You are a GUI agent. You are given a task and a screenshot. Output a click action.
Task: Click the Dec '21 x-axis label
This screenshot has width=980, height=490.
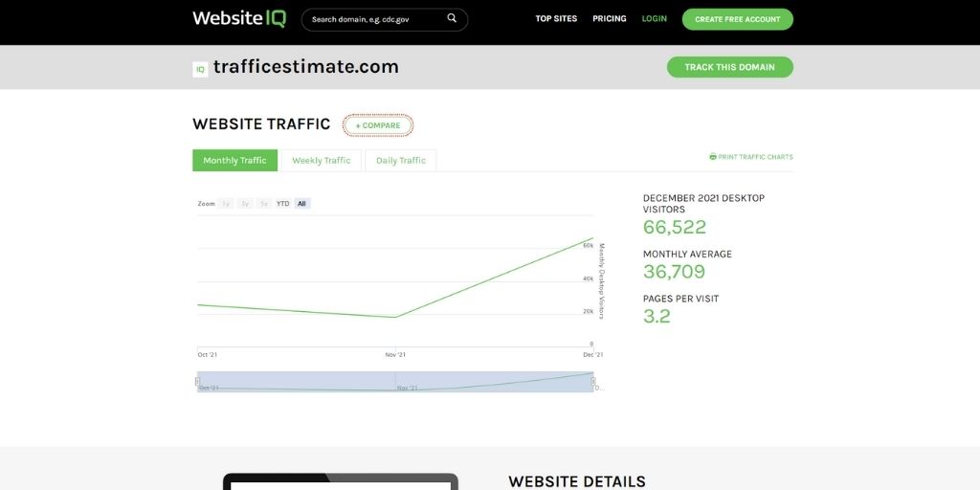click(x=593, y=355)
